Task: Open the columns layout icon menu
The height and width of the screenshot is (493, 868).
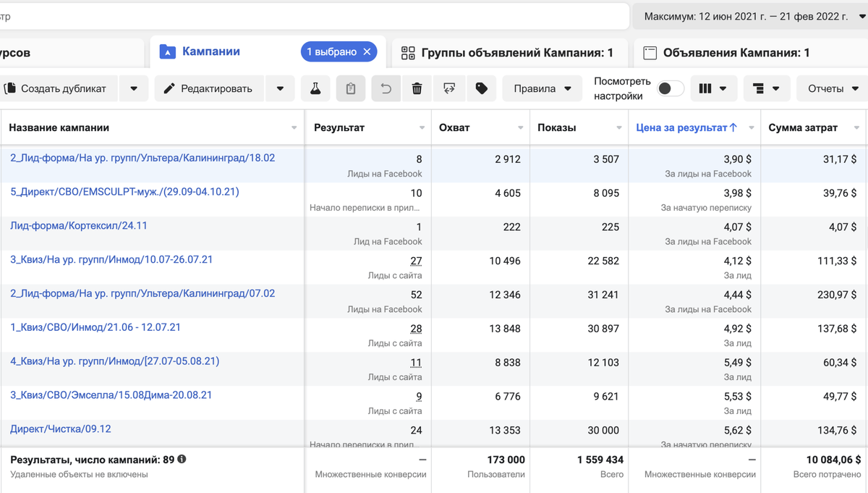Action: click(713, 88)
